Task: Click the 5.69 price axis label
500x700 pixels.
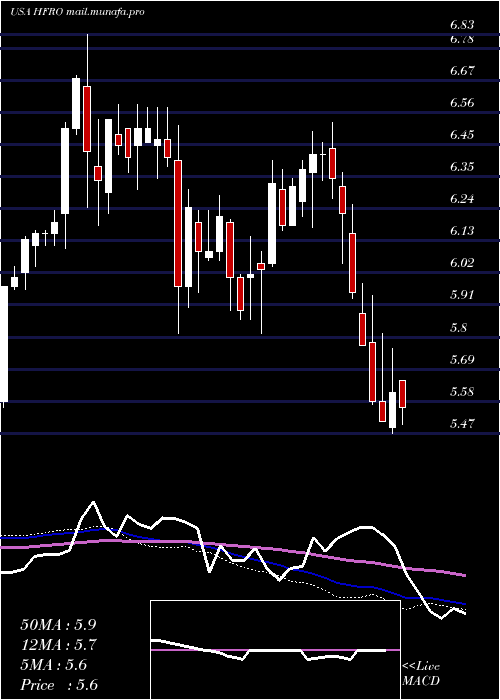Action: [462, 359]
